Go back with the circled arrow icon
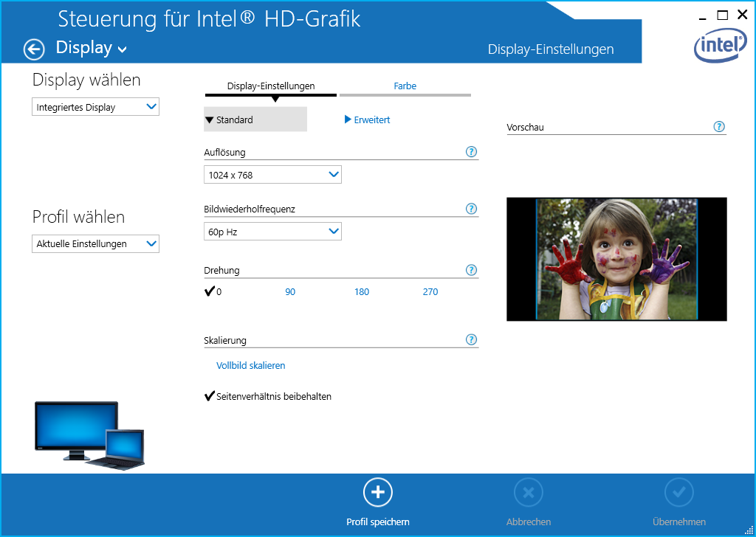The image size is (756, 537). pyautogui.click(x=34, y=49)
